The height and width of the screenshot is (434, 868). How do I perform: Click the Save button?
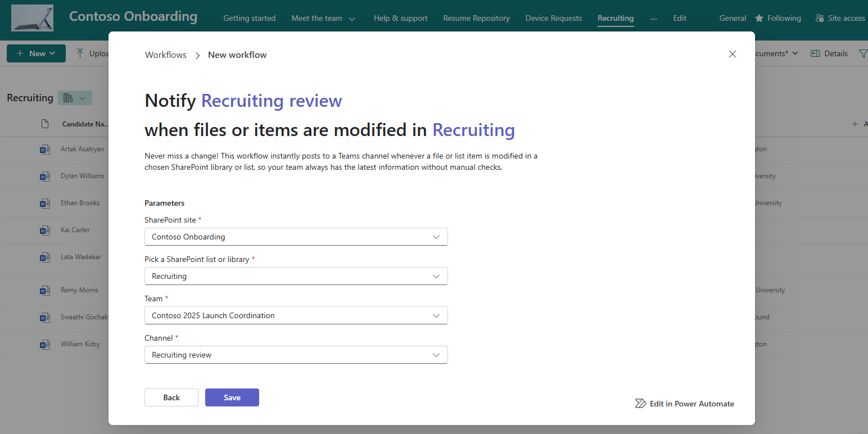coord(232,397)
